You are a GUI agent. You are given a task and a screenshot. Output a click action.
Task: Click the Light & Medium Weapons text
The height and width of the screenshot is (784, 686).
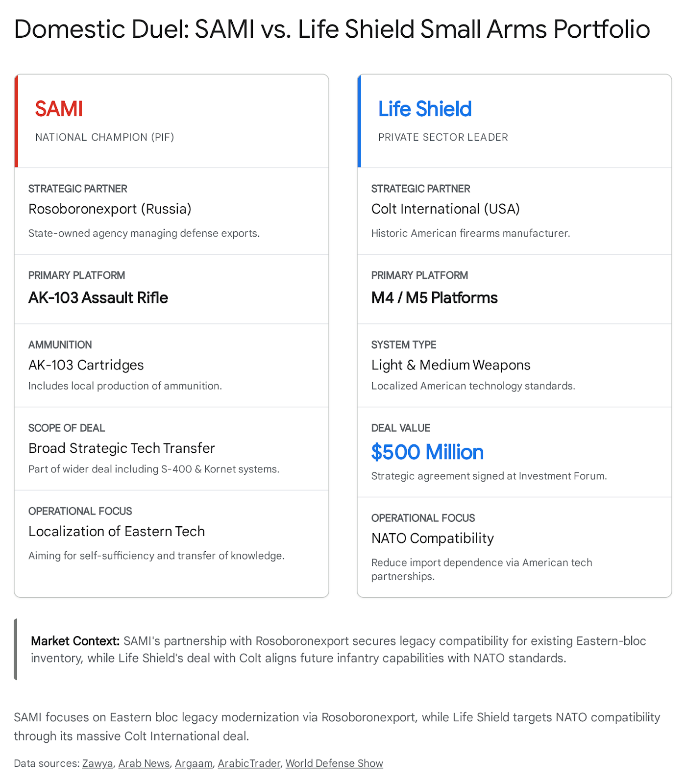click(450, 365)
